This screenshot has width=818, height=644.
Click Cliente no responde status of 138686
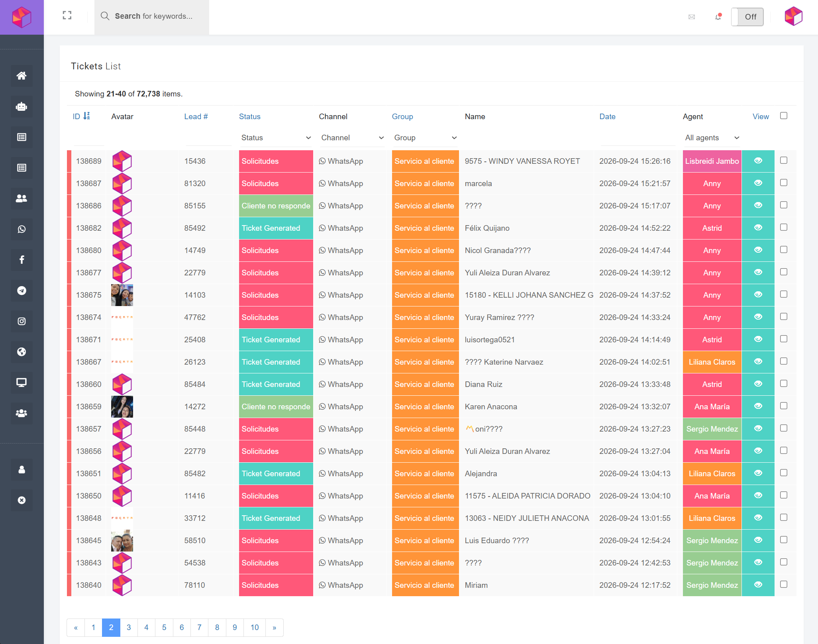(276, 206)
